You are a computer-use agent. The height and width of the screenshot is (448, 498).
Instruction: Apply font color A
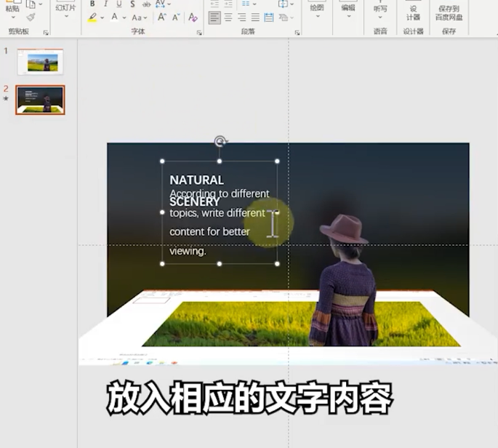[115, 17]
